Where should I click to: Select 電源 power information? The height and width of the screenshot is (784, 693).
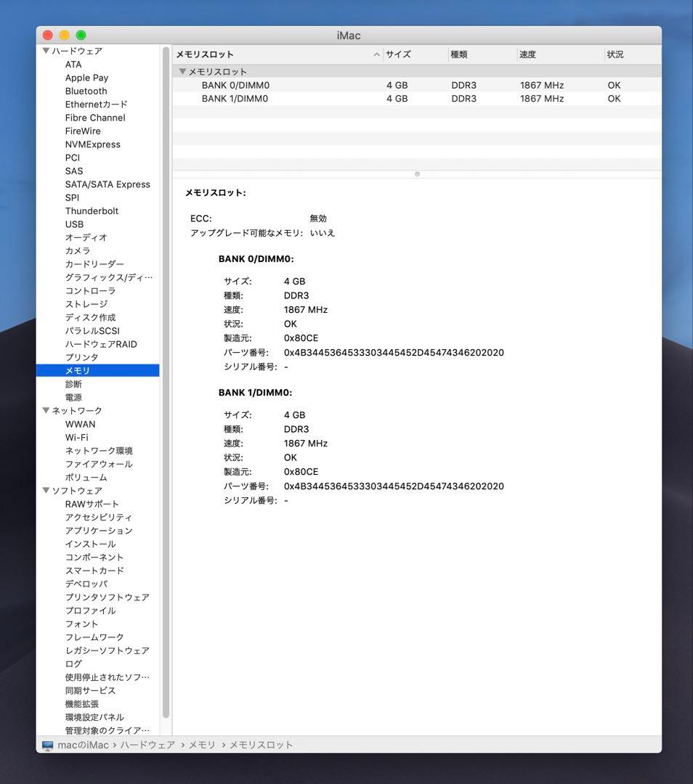73,397
